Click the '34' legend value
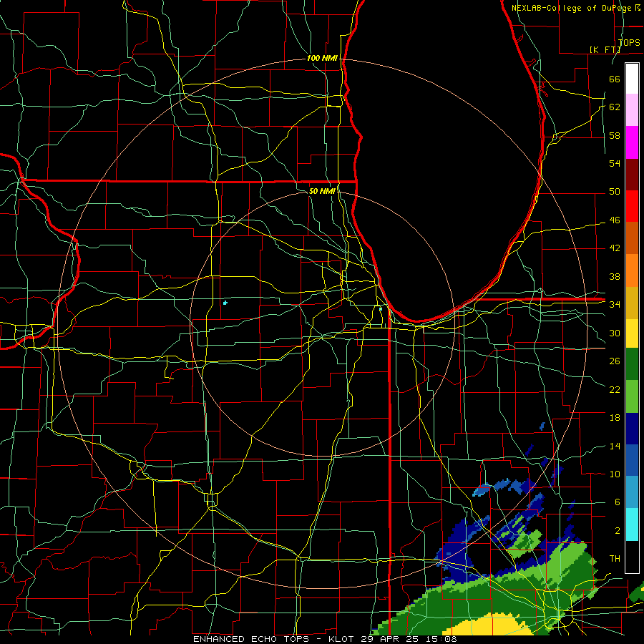Screen dimensions: 644x644 click(615, 305)
